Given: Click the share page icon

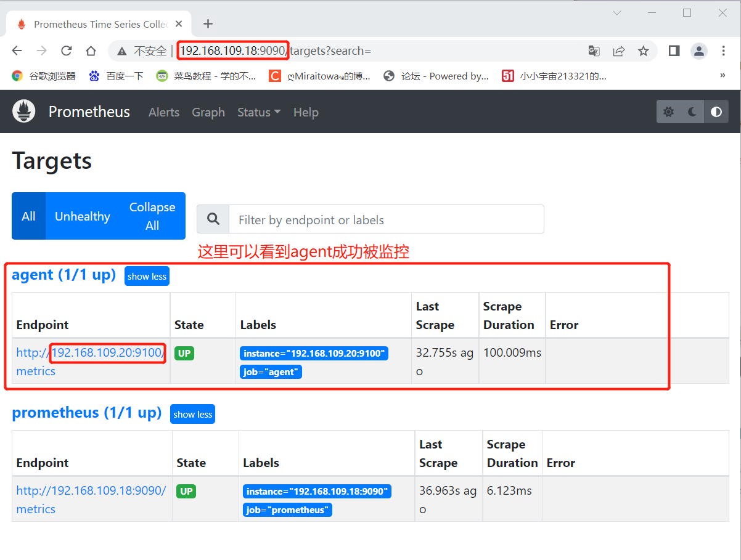Looking at the screenshot, I should [x=619, y=51].
